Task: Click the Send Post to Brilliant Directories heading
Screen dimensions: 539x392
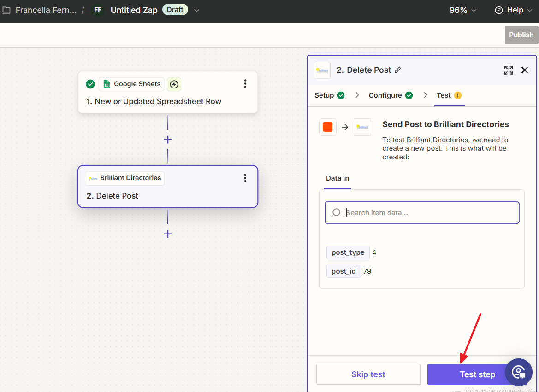Action: pos(445,124)
